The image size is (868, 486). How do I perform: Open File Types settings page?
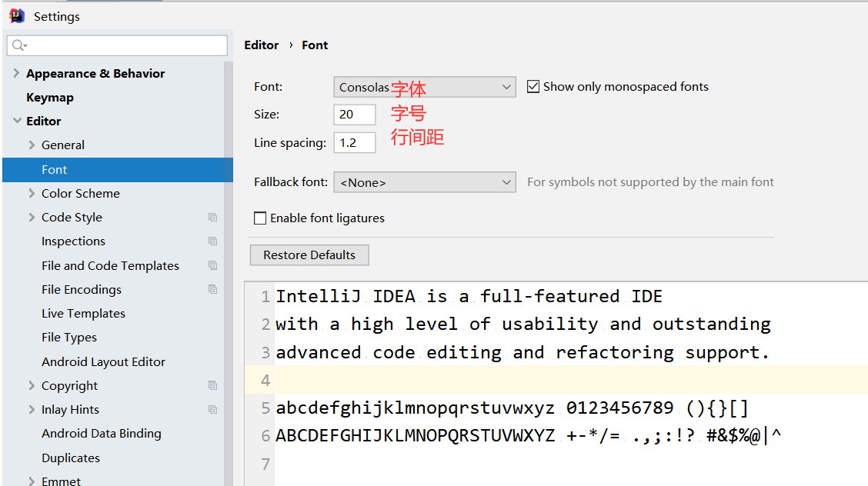click(x=69, y=338)
